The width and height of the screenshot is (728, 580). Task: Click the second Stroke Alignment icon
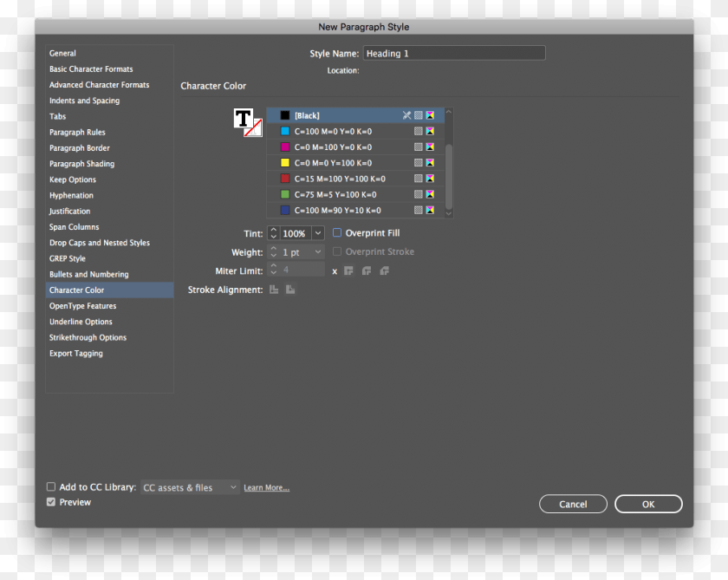(x=290, y=290)
